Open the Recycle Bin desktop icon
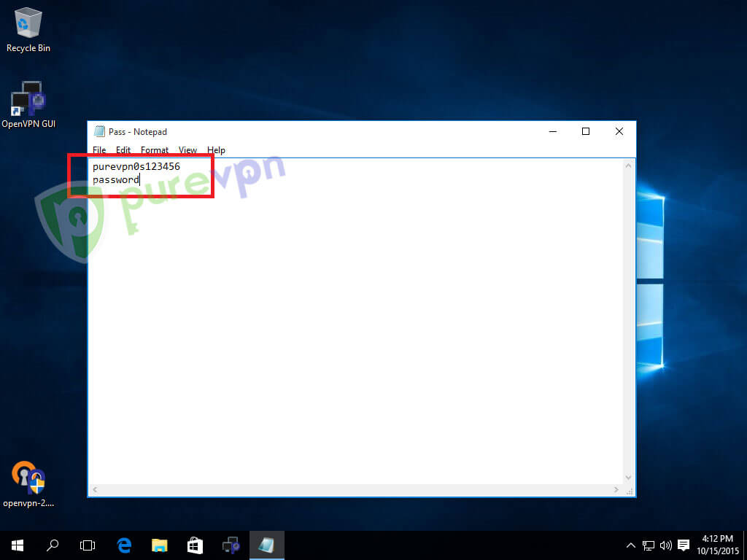The height and width of the screenshot is (560, 747). click(28, 30)
